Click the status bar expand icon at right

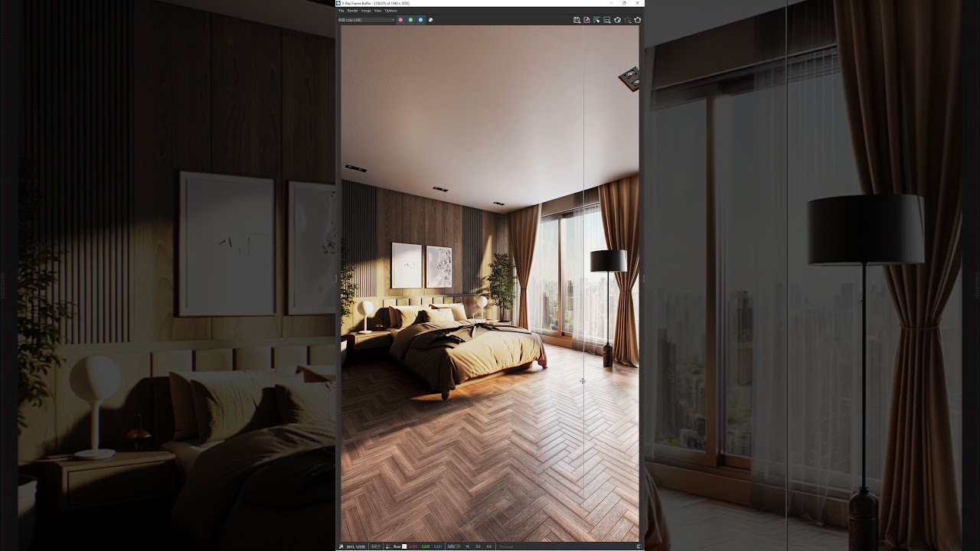639,546
